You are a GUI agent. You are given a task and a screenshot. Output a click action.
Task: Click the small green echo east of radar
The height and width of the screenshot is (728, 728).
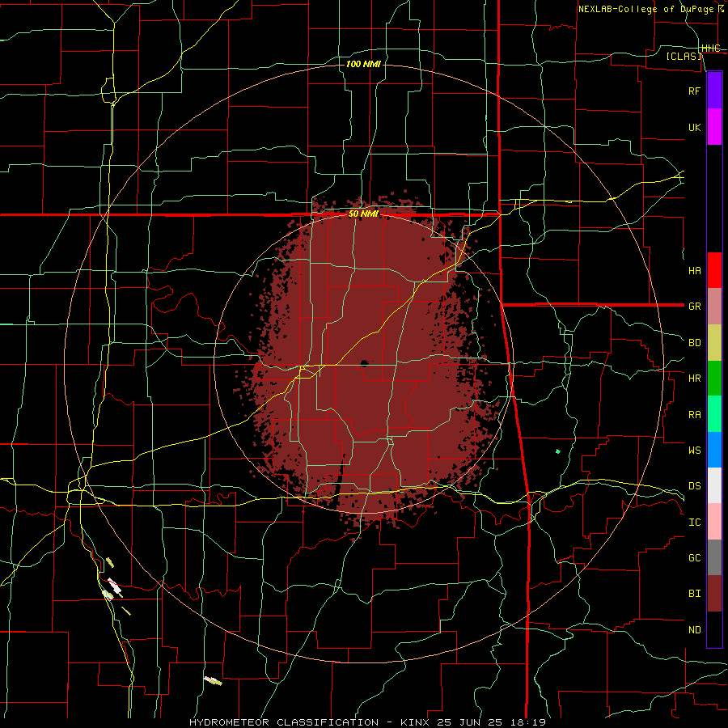(557, 451)
